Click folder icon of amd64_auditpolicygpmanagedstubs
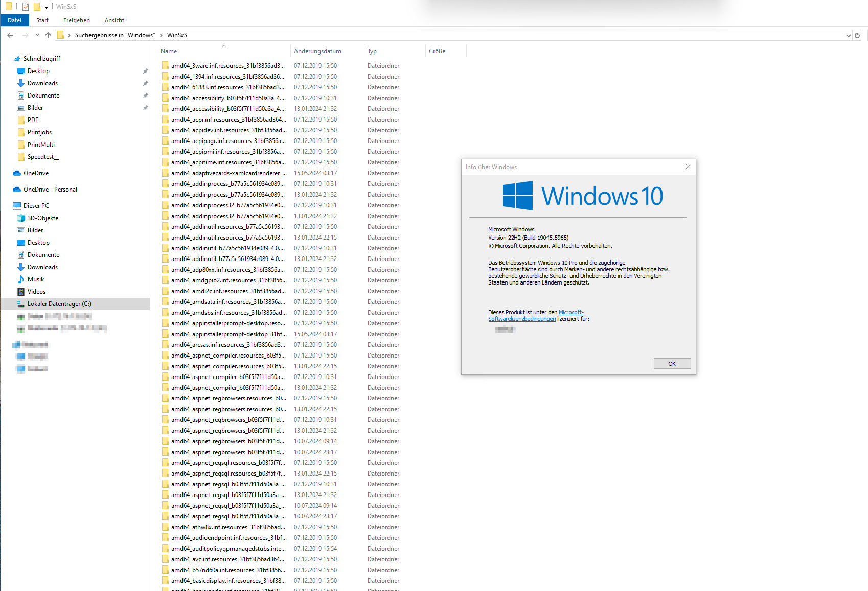868x591 pixels. [x=166, y=549]
